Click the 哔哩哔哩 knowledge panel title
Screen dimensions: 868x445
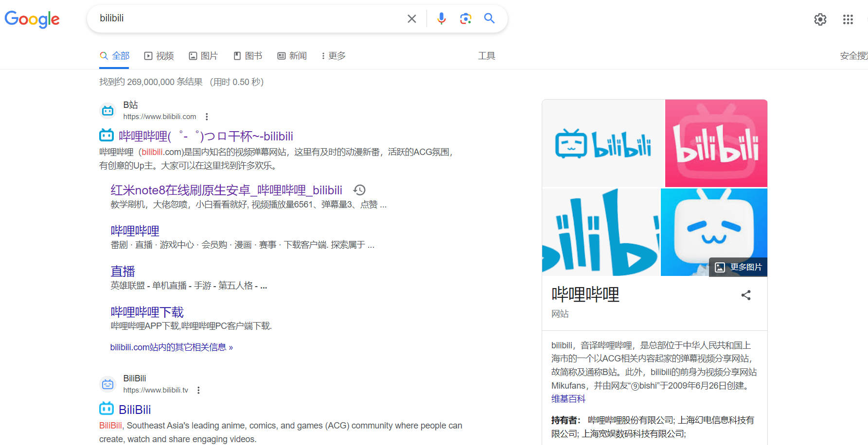[x=585, y=294]
